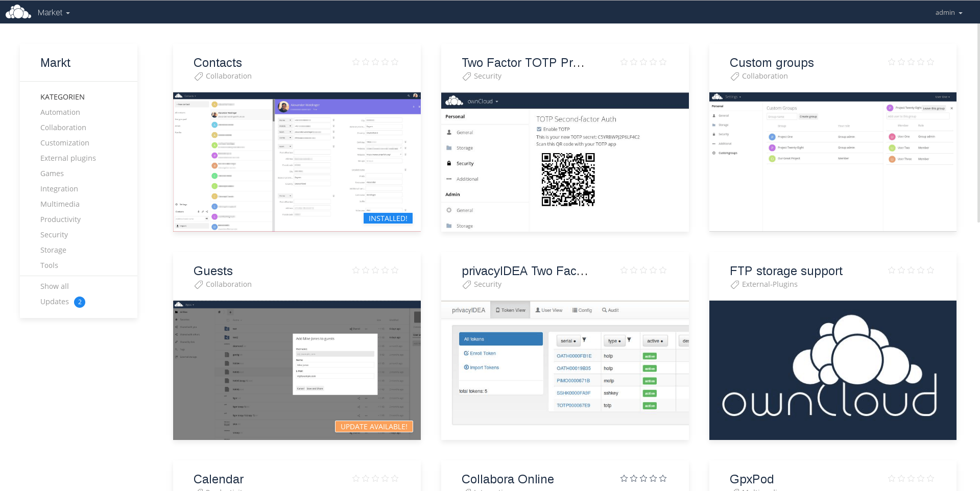
Task: Open the Collabora Online app title
Action: click(508, 479)
